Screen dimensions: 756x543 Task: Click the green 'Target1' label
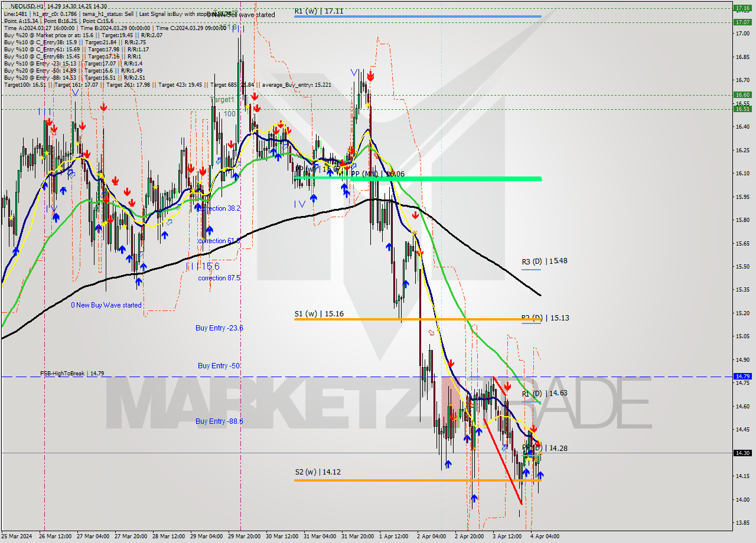tap(222, 100)
